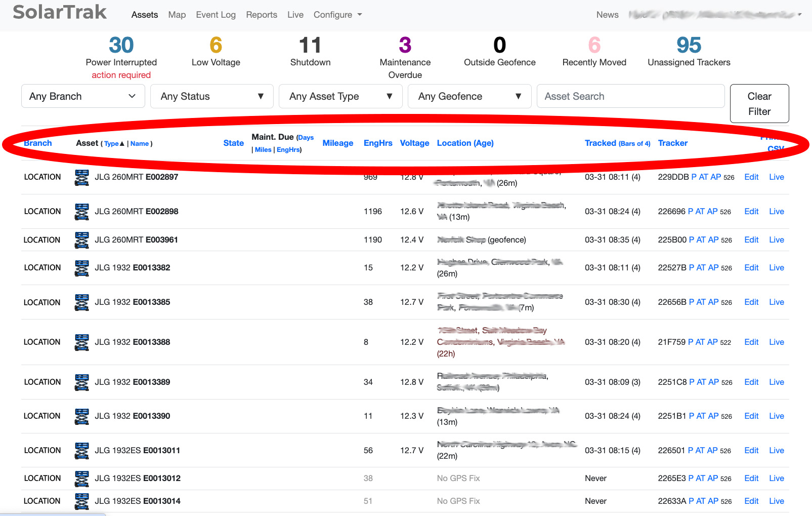Image resolution: width=812 pixels, height=516 pixels.
Task: Open the Reports tab
Action: 261,15
